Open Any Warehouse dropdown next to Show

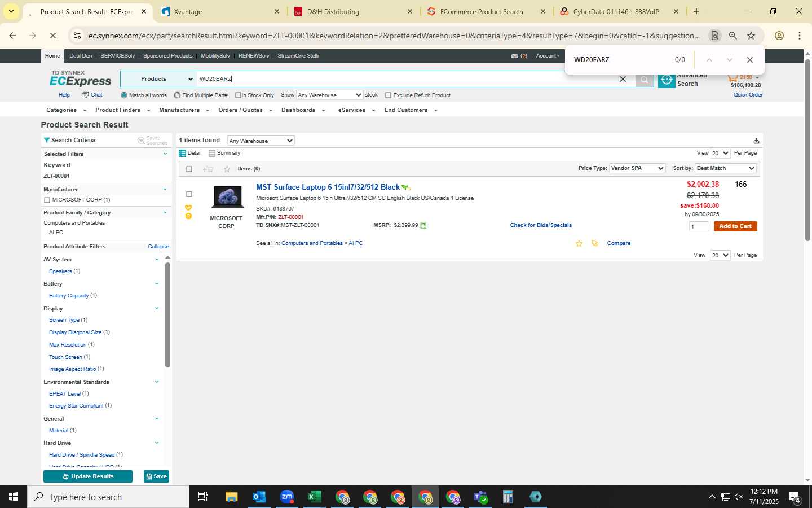click(329, 95)
